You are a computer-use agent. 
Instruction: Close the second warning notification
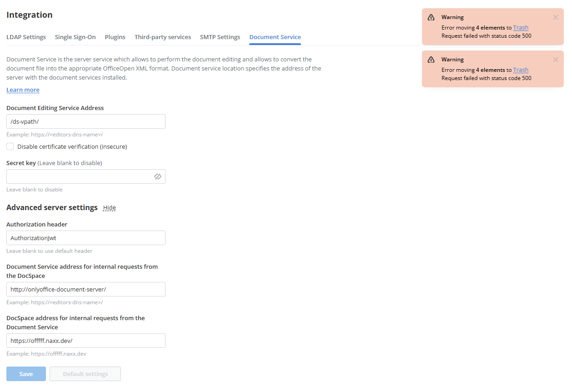(x=555, y=60)
